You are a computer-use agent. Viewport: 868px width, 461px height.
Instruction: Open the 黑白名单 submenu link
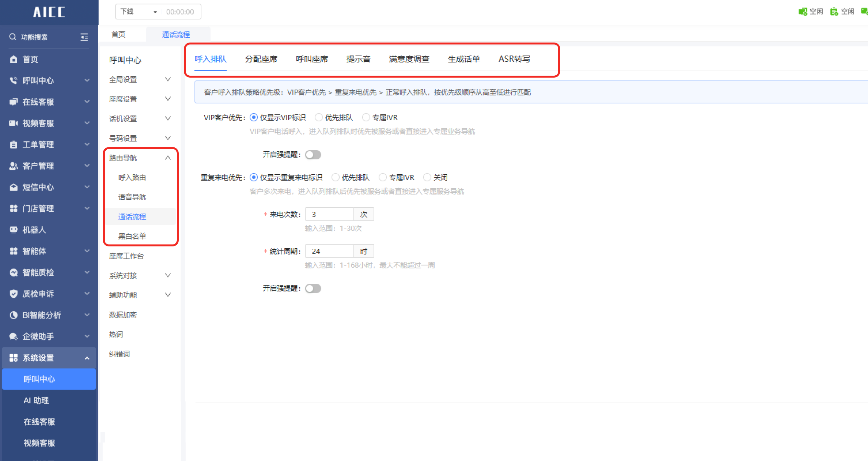132,236
